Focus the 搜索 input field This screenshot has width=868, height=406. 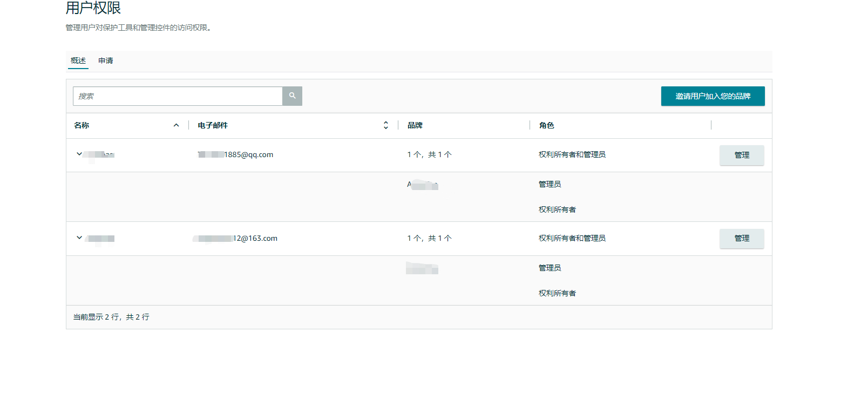pyautogui.click(x=178, y=96)
